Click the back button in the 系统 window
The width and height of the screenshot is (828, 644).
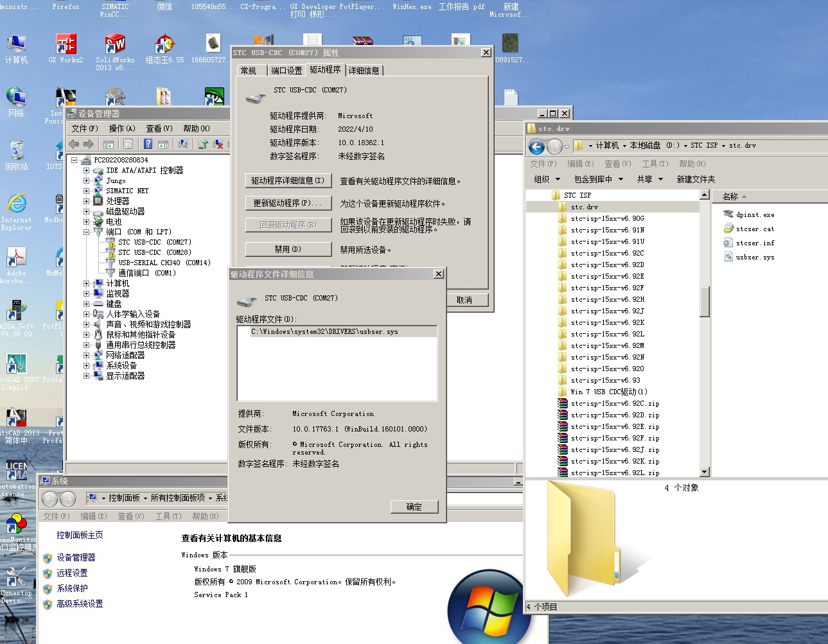pyautogui.click(x=49, y=498)
